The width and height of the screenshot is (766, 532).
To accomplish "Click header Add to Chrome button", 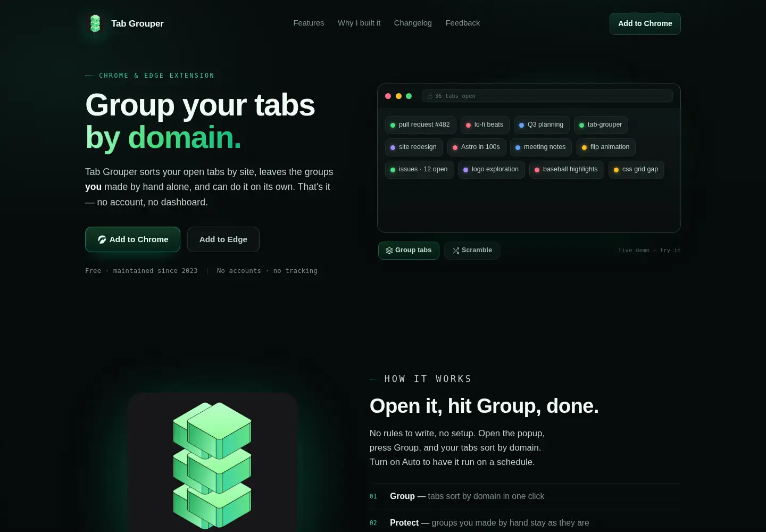I will pyautogui.click(x=645, y=23).
